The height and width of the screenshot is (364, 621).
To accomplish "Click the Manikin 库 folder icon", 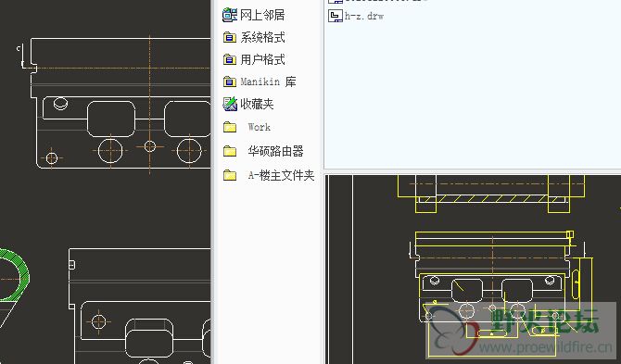I will (230, 82).
